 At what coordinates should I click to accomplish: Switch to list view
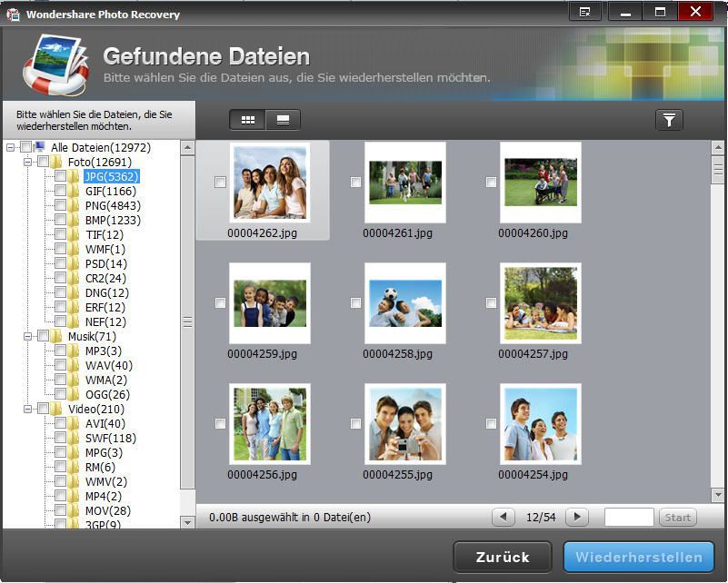(x=282, y=119)
